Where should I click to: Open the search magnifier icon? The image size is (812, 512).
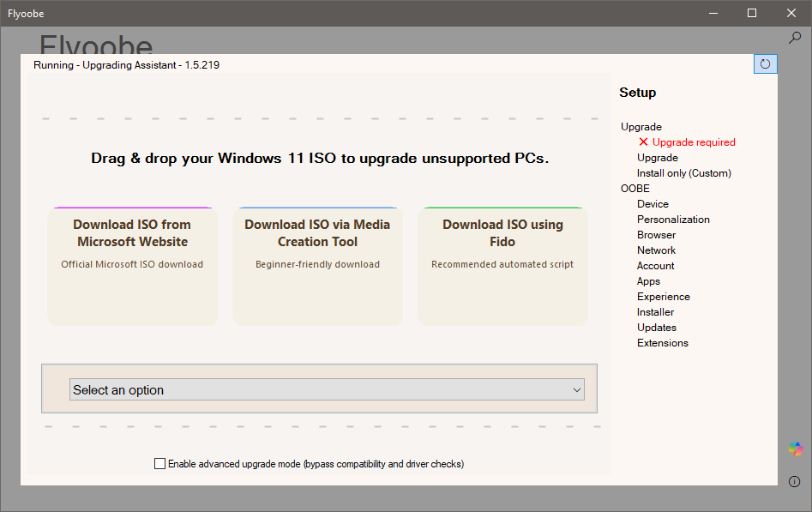(794, 38)
